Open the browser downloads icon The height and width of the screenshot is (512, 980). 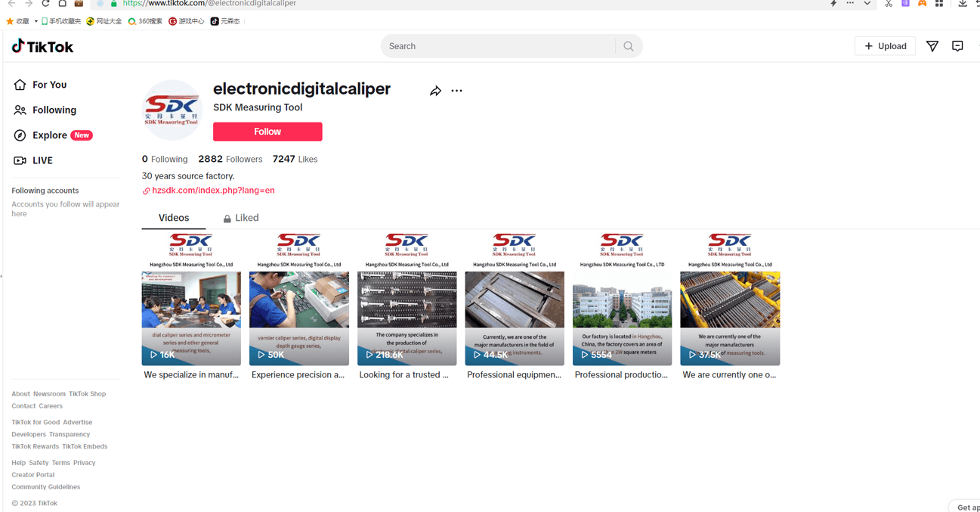coord(963,4)
